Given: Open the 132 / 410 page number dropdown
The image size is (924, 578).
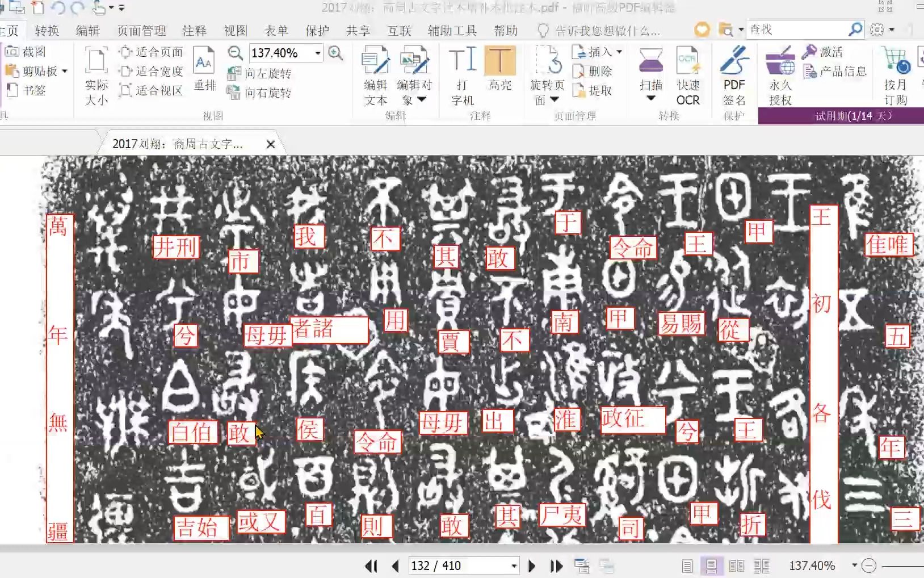Looking at the screenshot, I should pos(514,566).
